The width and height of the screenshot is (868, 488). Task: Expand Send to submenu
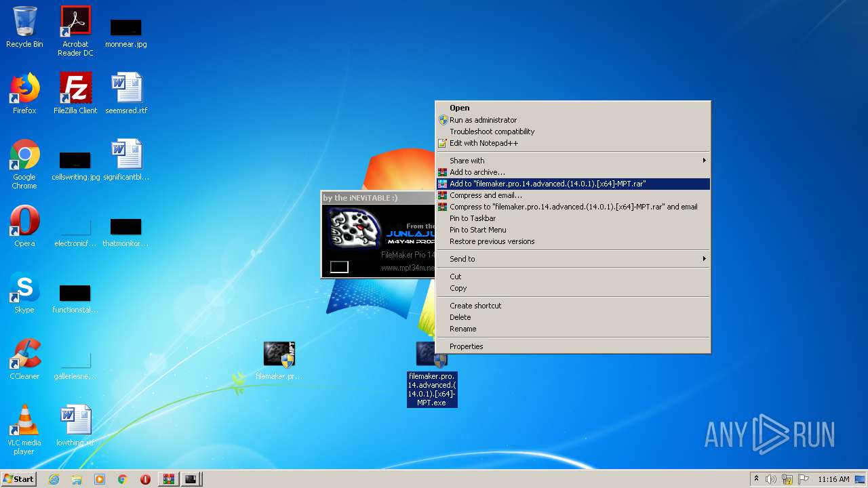(572, 259)
